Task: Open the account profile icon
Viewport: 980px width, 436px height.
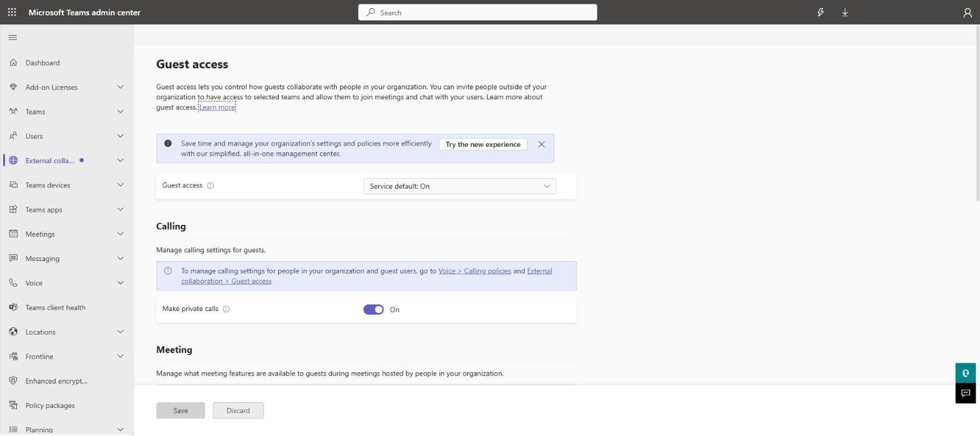Action: (967, 12)
